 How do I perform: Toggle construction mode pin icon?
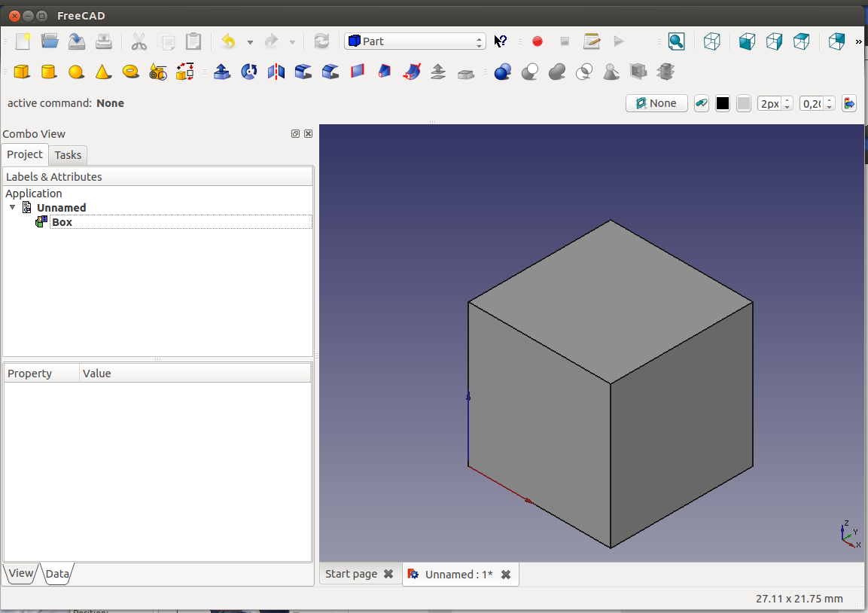702,103
